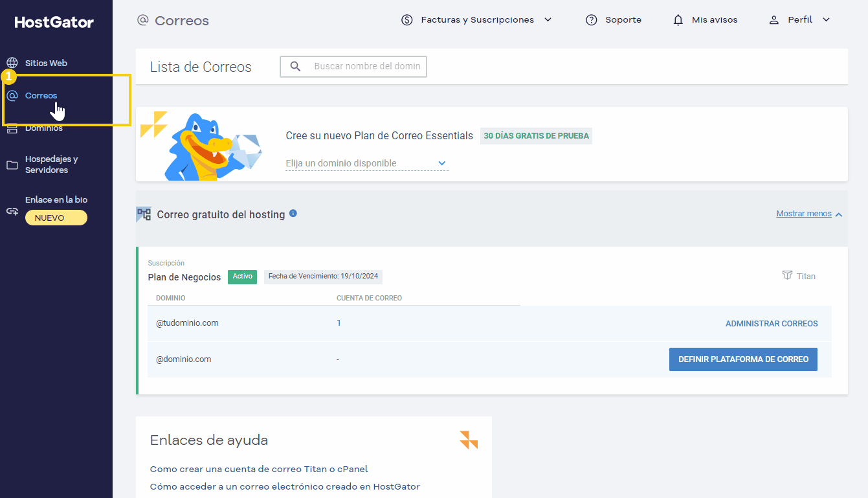Click the chevron next to Mostrar menos
The height and width of the screenshot is (498, 868).
839,214
